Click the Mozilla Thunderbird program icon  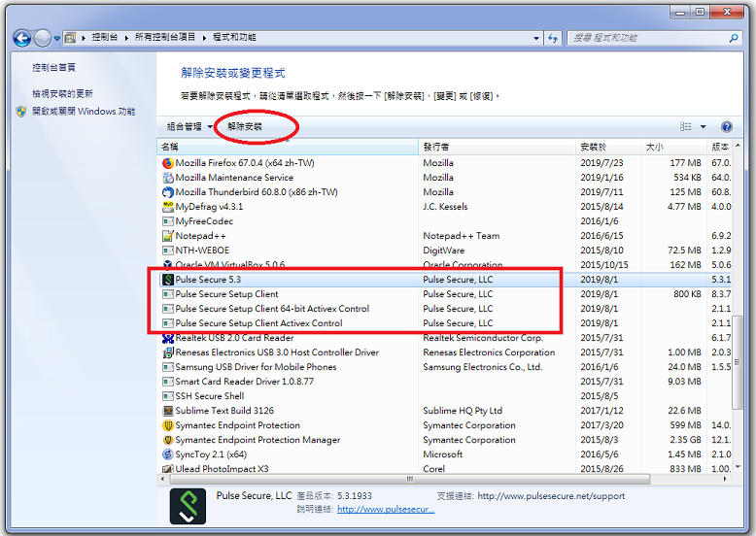167,192
